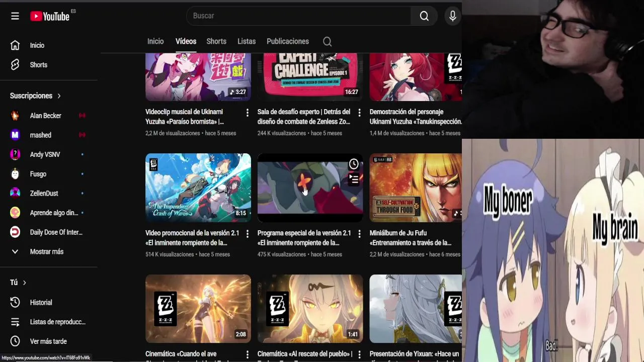The width and height of the screenshot is (644, 362).
Task: Add hovered video to queue
Action: click(x=354, y=178)
